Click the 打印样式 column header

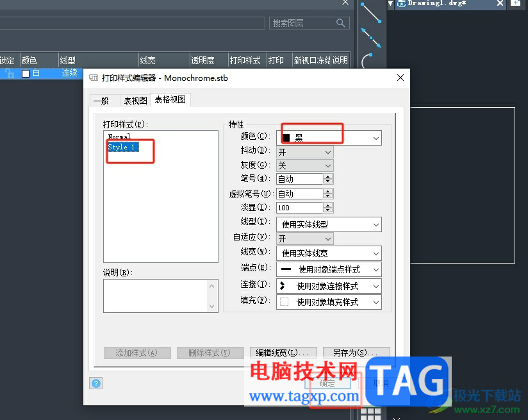(247, 60)
